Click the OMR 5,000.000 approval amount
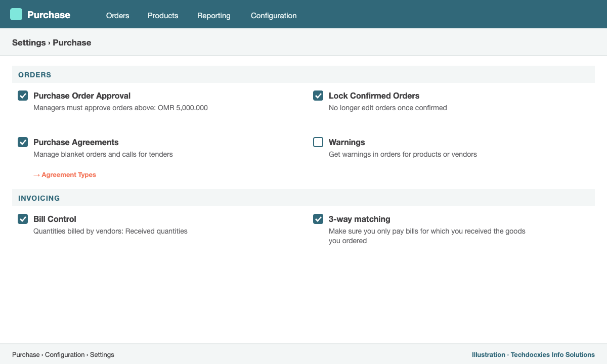607x364 pixels. pos(183,108)
